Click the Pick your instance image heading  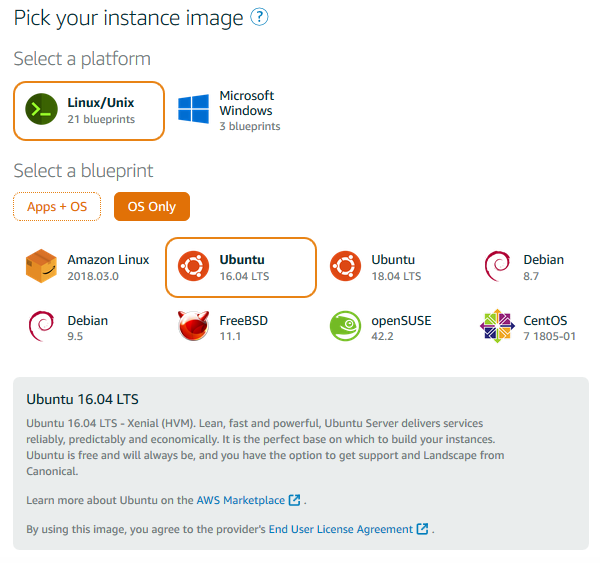pyautogui.click(x=128, y=18)
